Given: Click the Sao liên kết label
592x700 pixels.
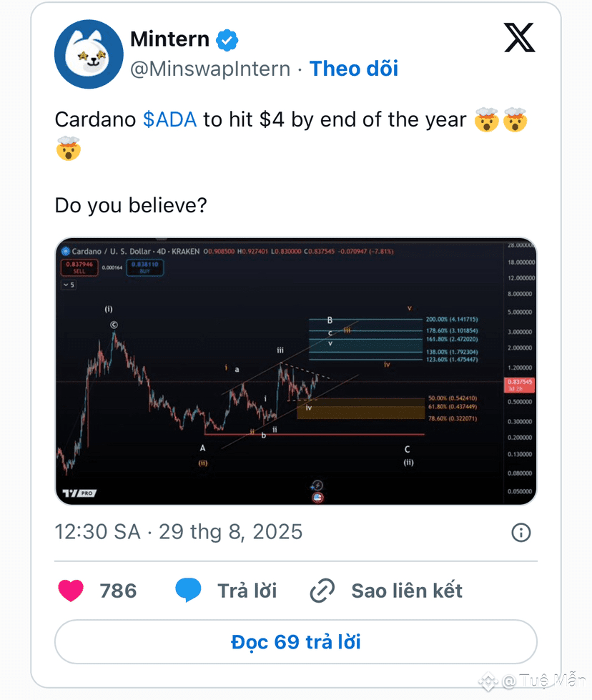Looking at the screenshot, I should (x=407, y=591).
